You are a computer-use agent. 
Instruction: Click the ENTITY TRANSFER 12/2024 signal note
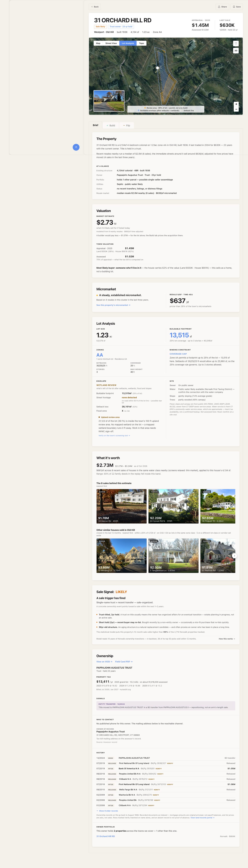166,706
